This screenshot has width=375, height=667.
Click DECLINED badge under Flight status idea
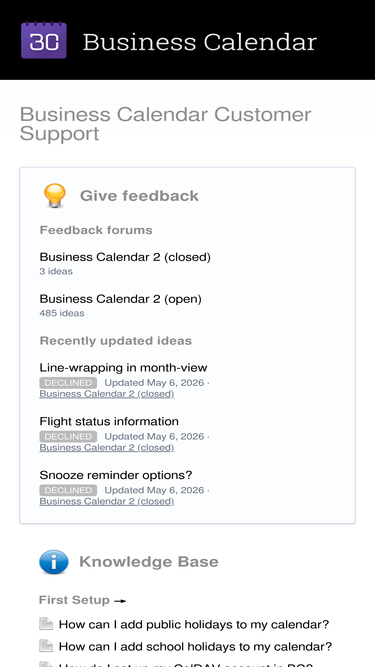point(68,436)
